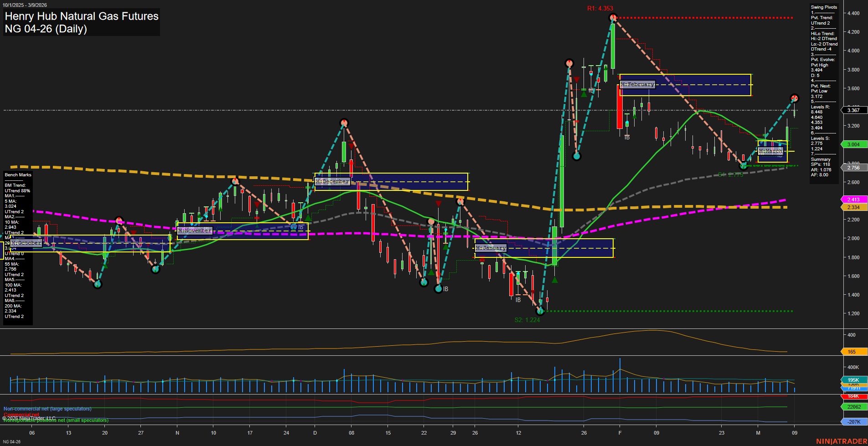868x446 pixels.
Task: Collapse the Swing Pivots panel
Action: click(x=823, y=7)
